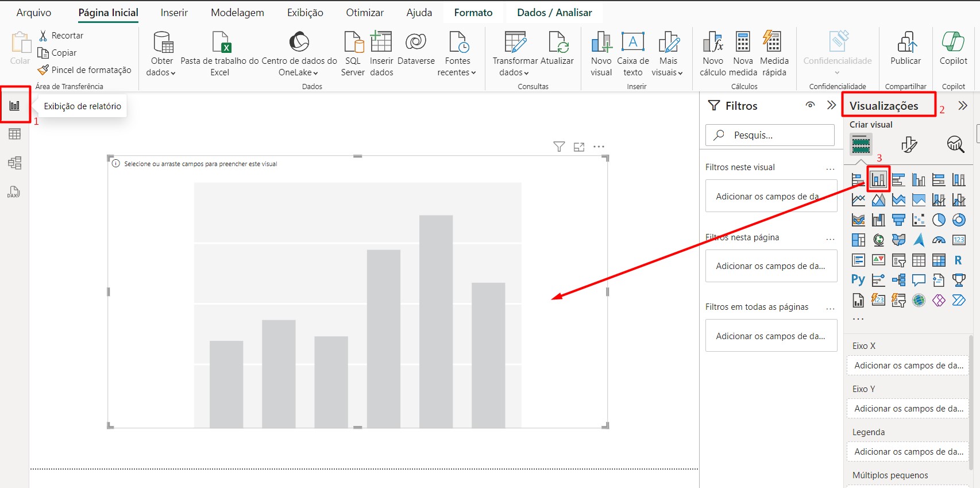The height and width of the screenshot is (488, 980).
Task: Open the Table view in left sidebar
Action: [x=15, y=134]
